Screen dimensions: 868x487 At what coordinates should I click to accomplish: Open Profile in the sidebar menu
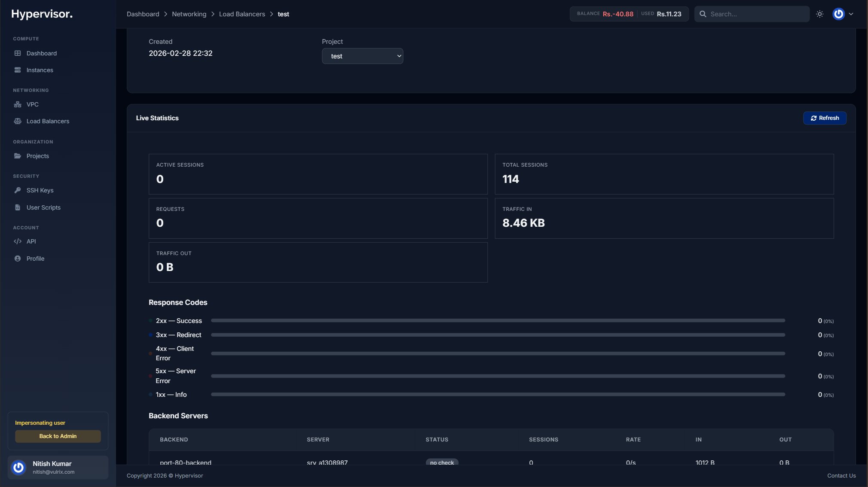[x=35, y=259]
